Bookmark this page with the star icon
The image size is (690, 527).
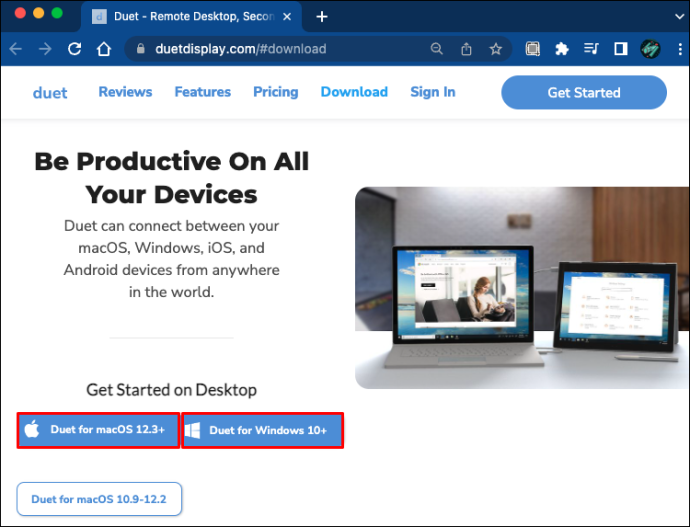click(495, 49)
